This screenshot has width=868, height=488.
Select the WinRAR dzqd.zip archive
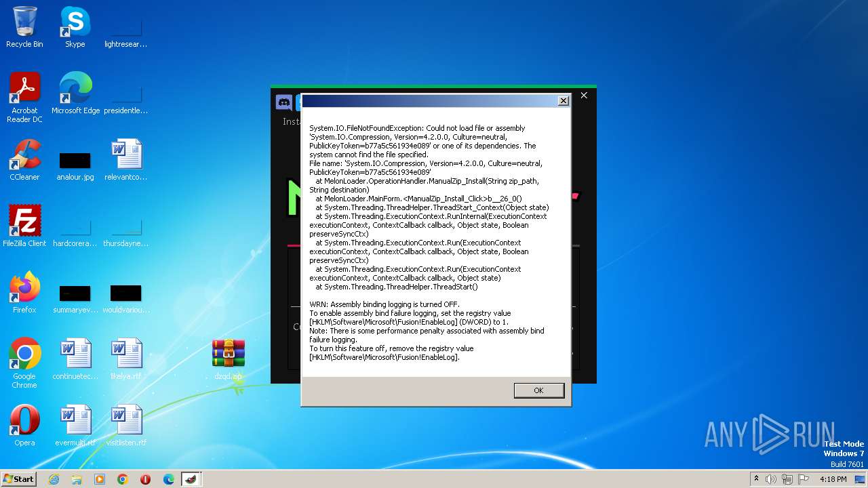[x=229, y=359]
